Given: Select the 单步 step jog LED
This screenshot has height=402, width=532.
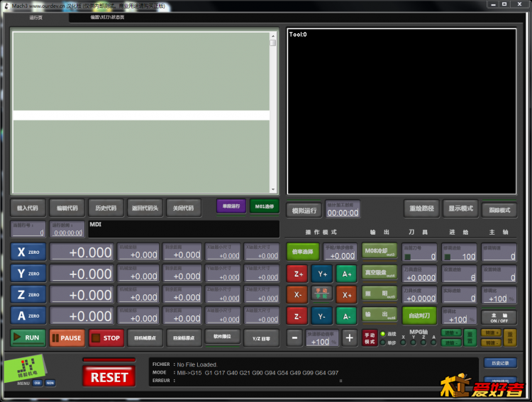Looking at the screenshot, I should (x=383, y=342).
